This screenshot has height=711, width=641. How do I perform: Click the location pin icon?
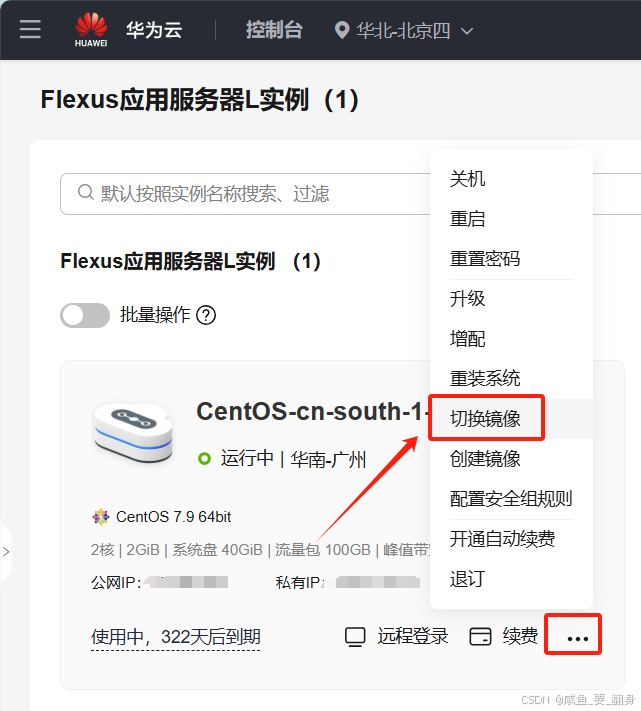(342, 30)
